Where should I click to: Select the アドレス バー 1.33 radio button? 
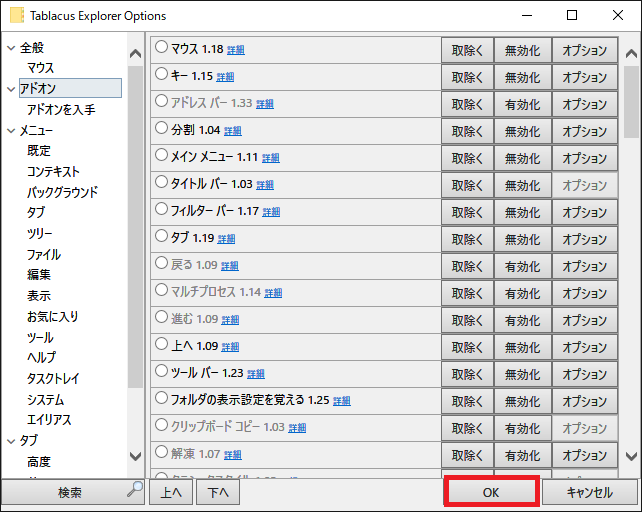pos(161,101)
